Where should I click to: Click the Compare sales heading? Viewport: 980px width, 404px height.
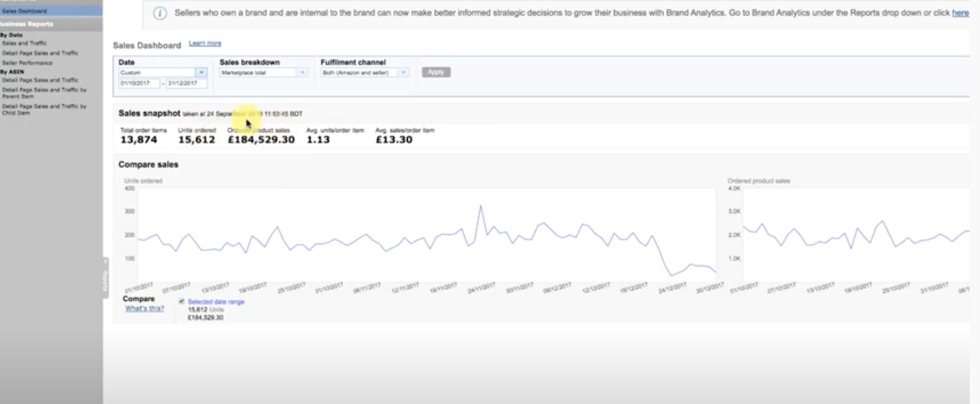148,165
